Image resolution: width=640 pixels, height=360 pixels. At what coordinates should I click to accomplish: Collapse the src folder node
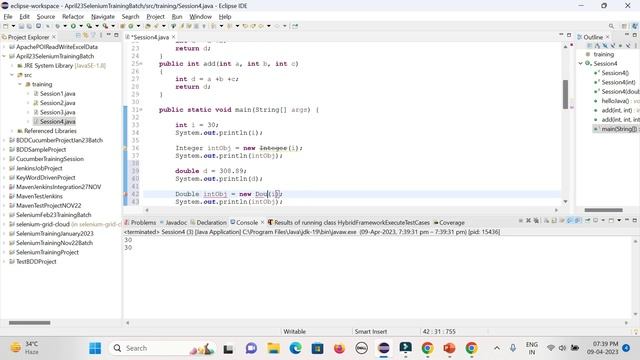pyautogui.click(x=12, y=75)
